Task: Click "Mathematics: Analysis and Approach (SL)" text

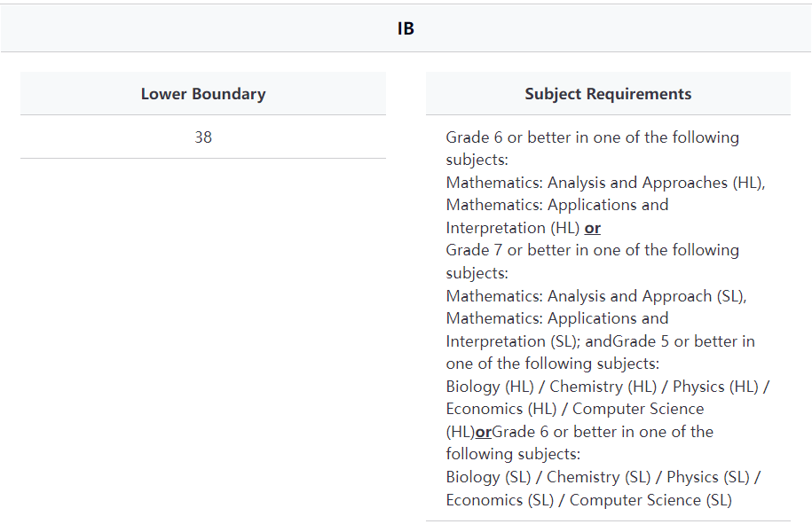Action: 595,296
